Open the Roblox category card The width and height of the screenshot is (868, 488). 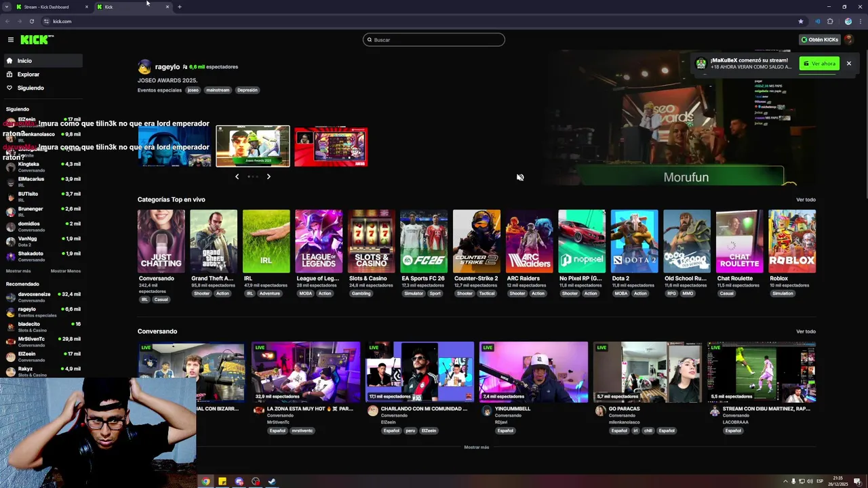[x=792, y=242]
